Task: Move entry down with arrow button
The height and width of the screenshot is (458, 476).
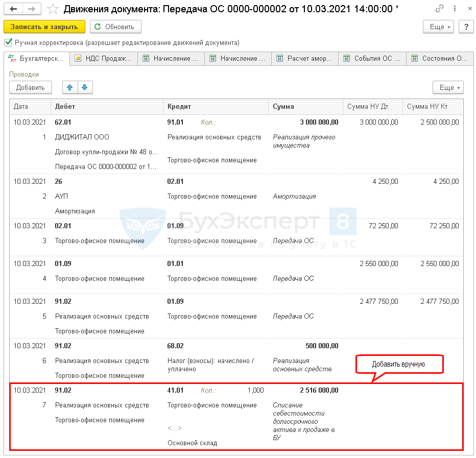Action: (x=85, y=87)
